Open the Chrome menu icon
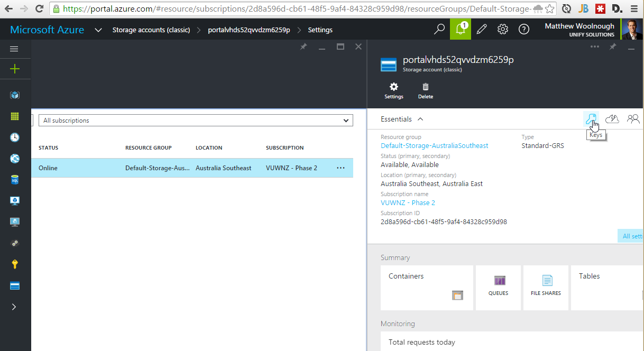 pos(634,8)
